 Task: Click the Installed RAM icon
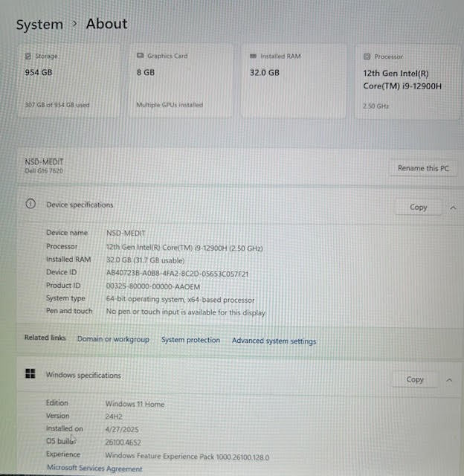(x=253, y=57)
